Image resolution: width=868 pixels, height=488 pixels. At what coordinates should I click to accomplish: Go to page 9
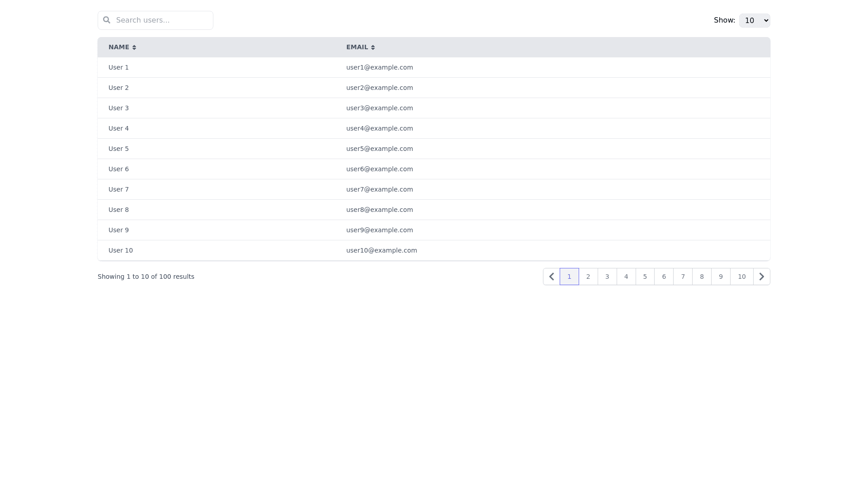(x=721, y=277)
